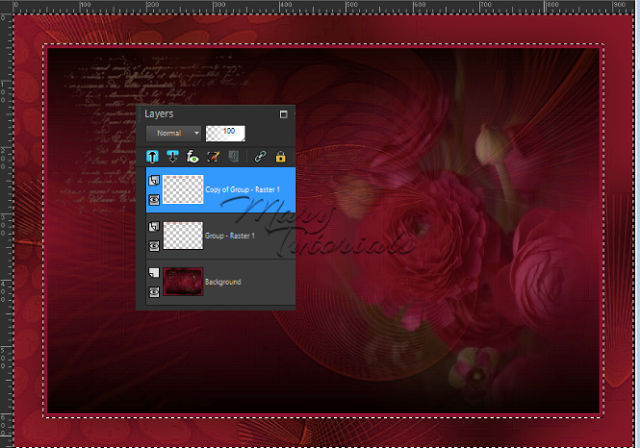The width and height of the screenshot is (640, 448).
Task: Click the Group - Raster 1 layer thumbnail
Action: click(x=183, y=236)
